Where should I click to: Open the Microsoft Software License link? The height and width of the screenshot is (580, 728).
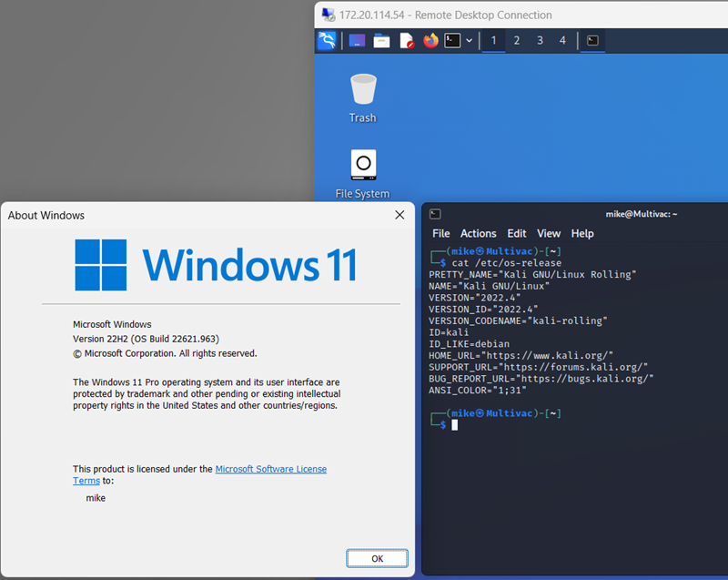coord(270,469)
